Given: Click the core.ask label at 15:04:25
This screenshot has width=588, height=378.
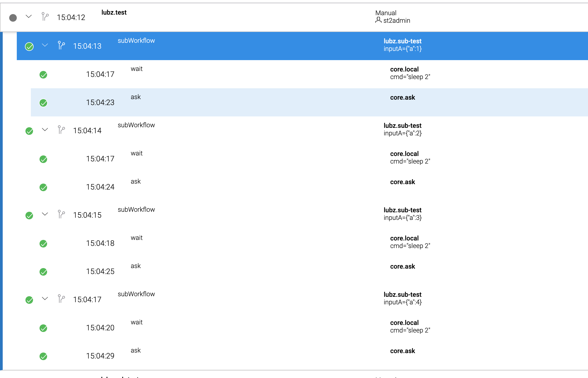Looking at the screenshot, I should [403, 266].
